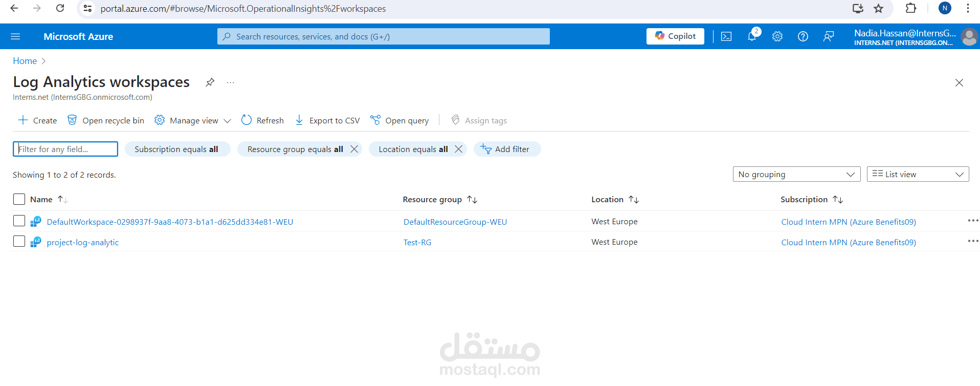
Task: Focus the Search resources, services, and docs box
Action: (384, 36)
